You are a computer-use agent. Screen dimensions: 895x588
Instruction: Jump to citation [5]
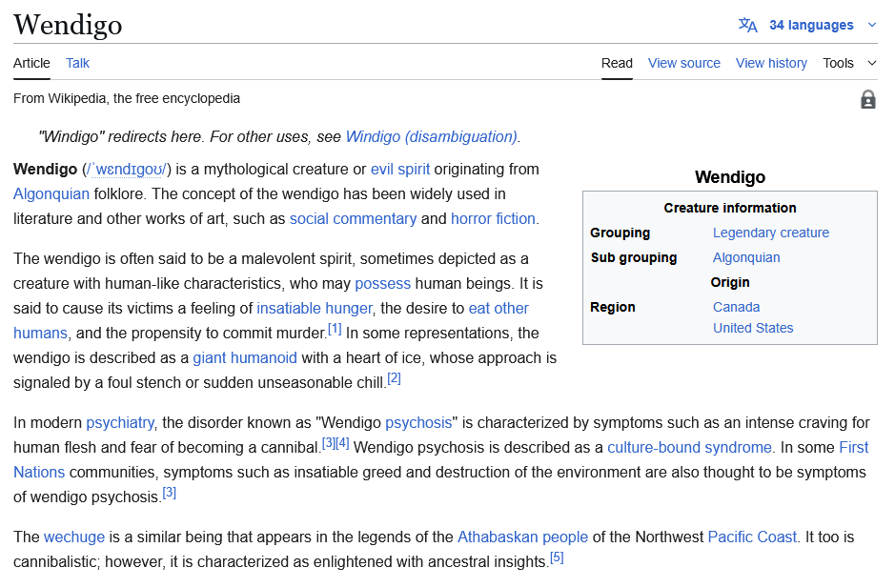557,558
